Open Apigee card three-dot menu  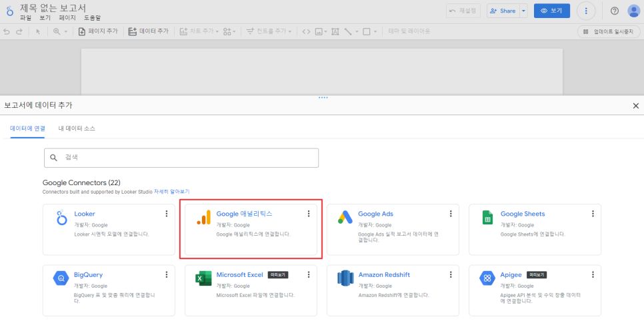pos(593,274)
